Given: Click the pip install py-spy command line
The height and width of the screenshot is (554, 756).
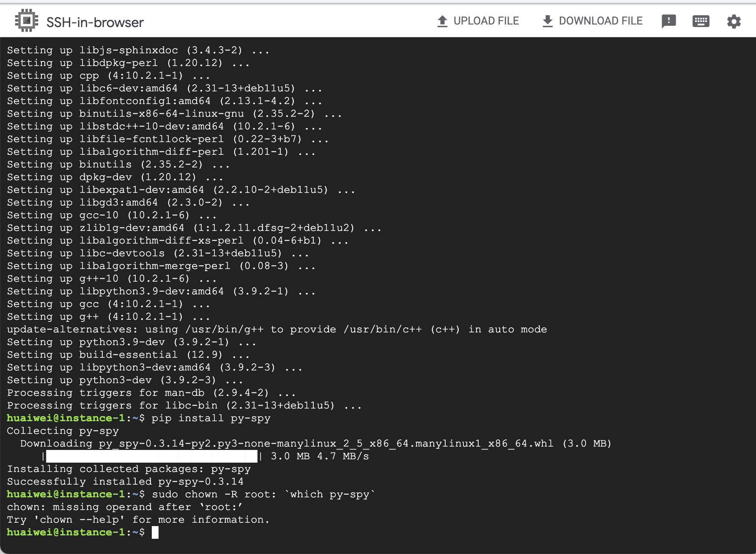Looking at the screenshot, I should [211, 418].
